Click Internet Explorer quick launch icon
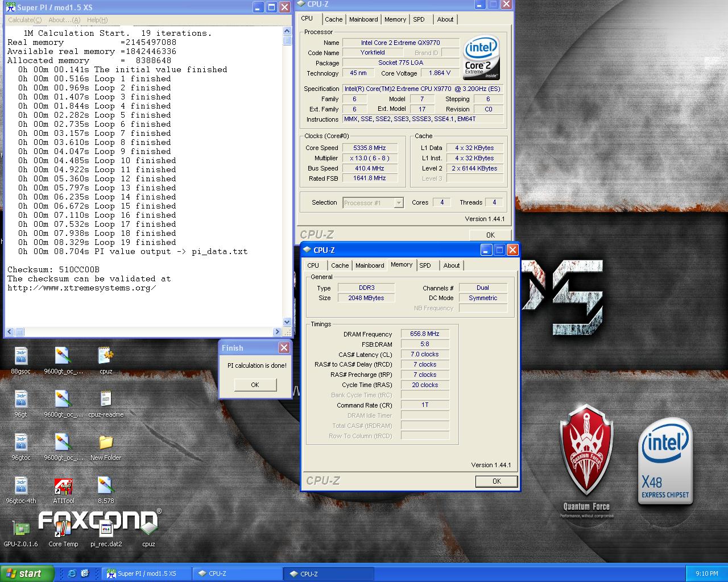Viewport: 728px width, 582px height. coord(72,573)
